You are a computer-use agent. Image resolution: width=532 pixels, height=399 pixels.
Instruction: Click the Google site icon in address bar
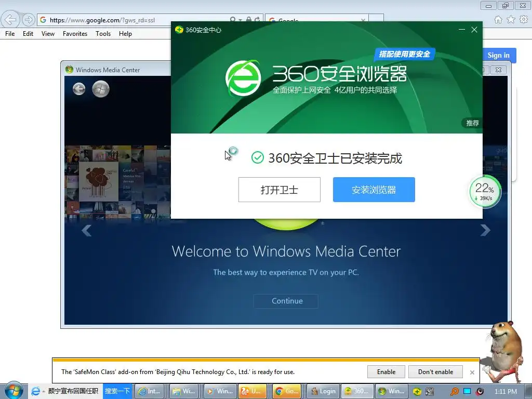[43, 20]
